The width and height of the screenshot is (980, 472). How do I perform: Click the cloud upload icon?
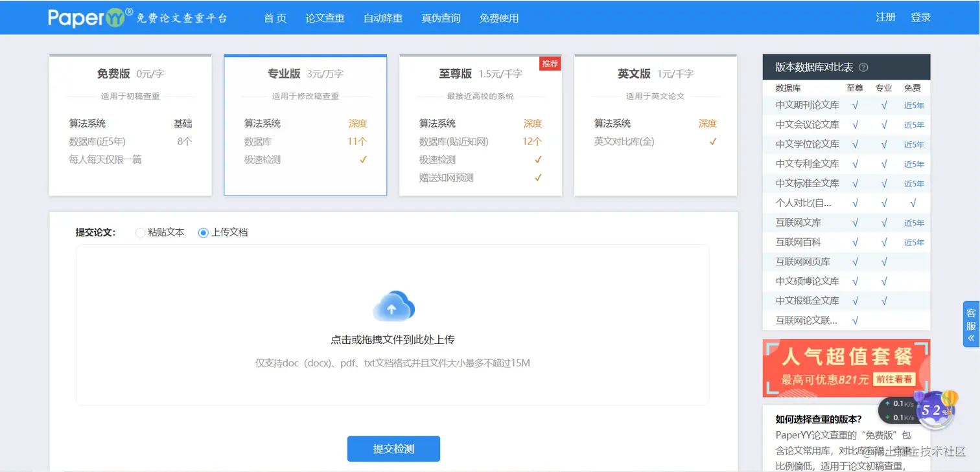pyautogui.click(x=393, y=306)
